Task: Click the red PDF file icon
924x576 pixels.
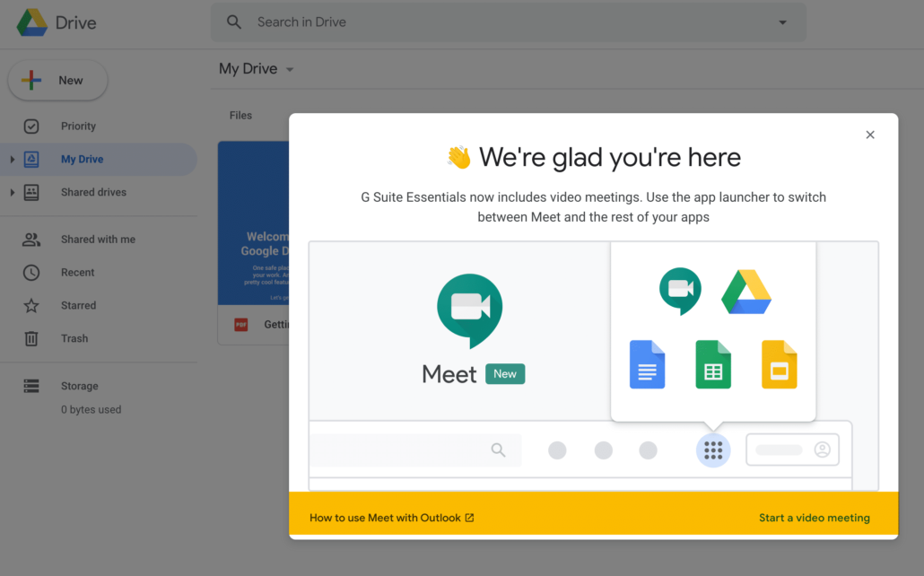Action: (241, 324)
